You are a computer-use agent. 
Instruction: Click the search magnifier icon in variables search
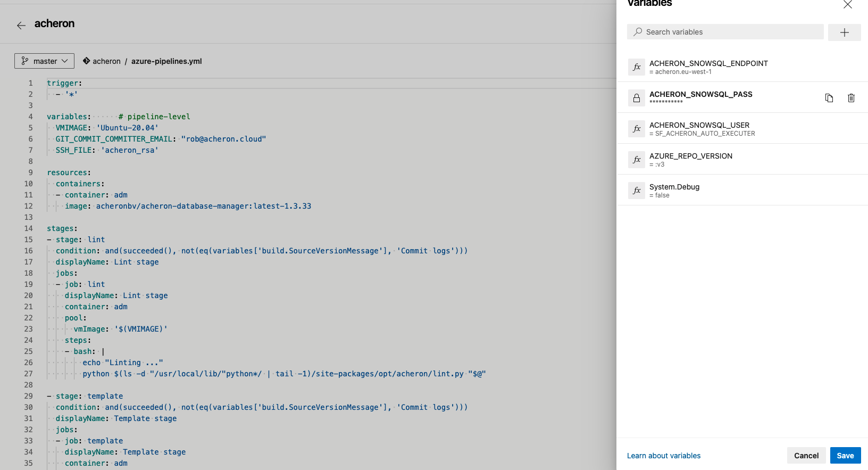click(x=638, y=32)
